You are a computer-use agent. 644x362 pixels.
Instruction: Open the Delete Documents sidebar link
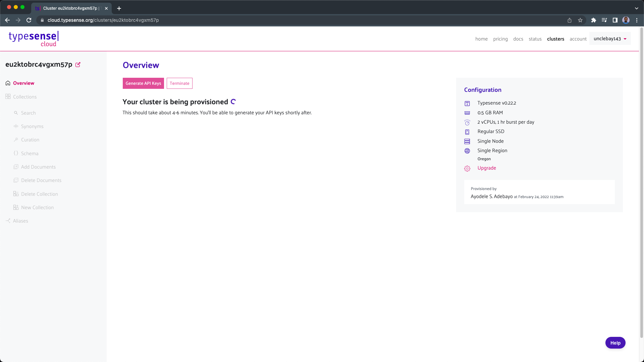(x=41, y=180)
